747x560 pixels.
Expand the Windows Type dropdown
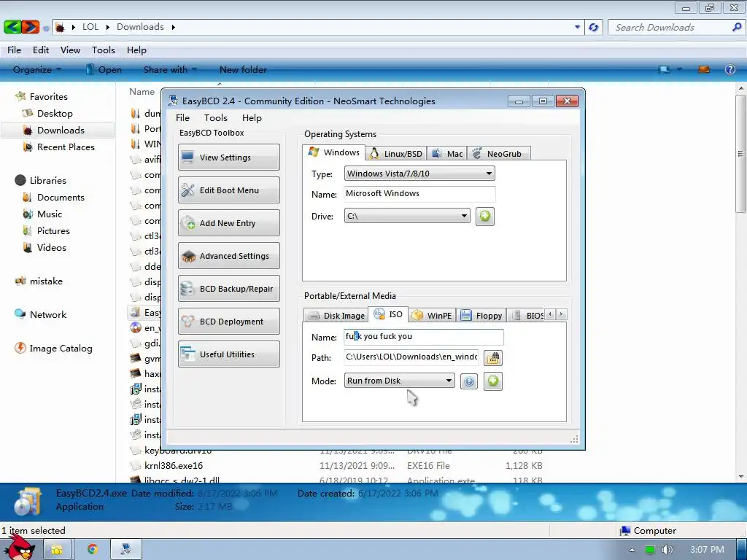(x=419, y=174)
